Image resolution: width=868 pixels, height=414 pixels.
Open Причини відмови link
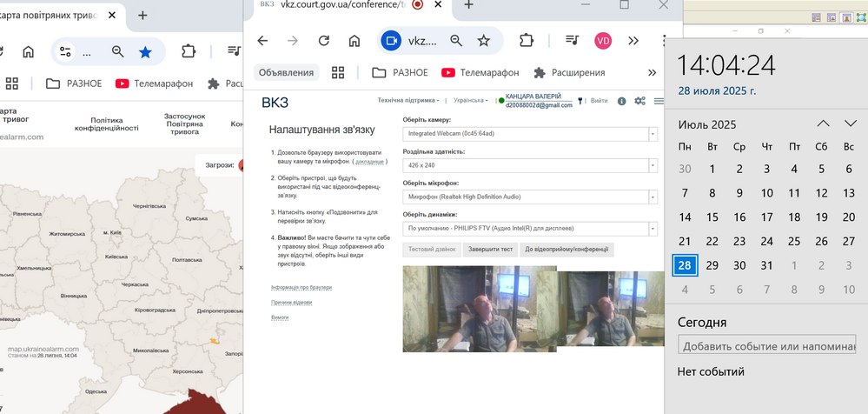[291, 303]
